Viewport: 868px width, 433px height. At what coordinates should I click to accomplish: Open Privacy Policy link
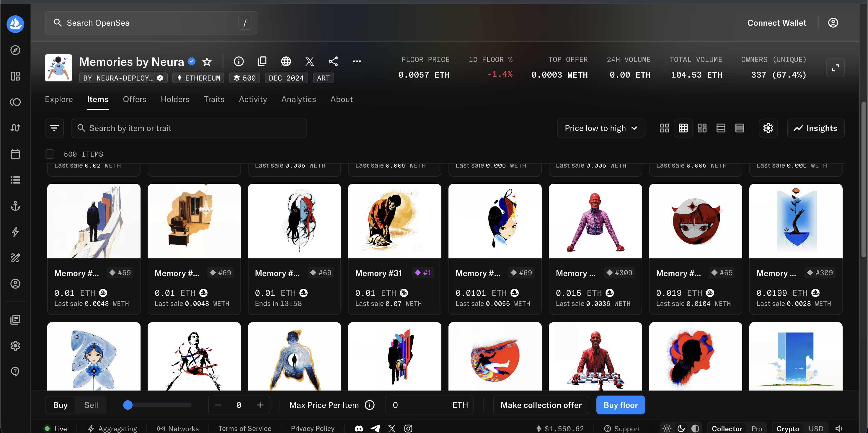coord(312,428)
